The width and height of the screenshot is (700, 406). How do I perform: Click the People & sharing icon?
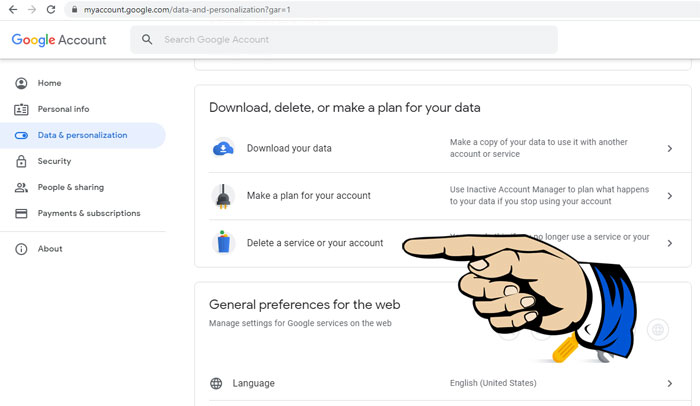point(21,188)
